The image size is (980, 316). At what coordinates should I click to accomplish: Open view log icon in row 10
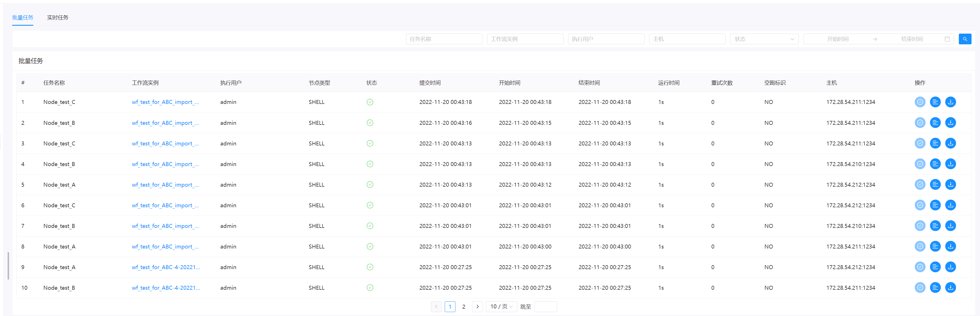click(935, 288)
